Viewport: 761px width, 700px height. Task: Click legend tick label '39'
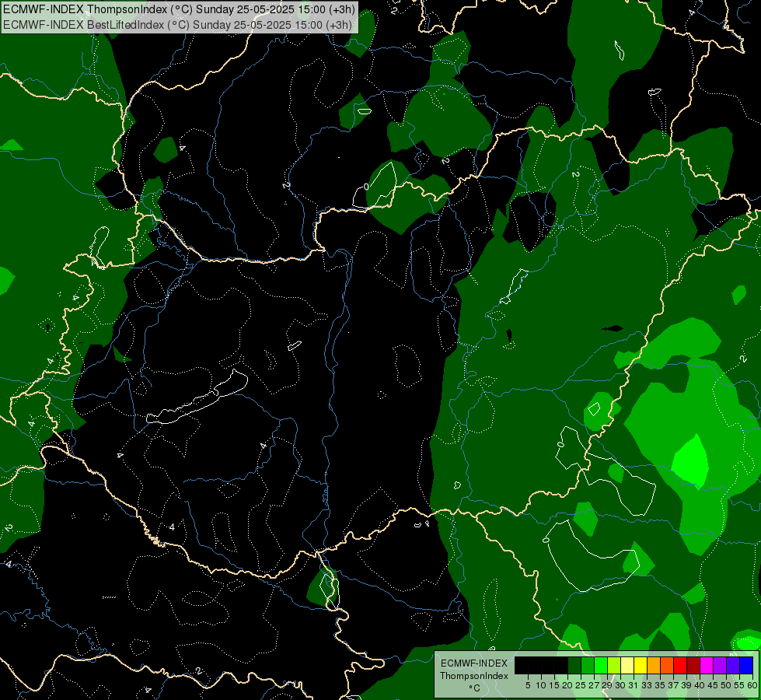[686, 685]
